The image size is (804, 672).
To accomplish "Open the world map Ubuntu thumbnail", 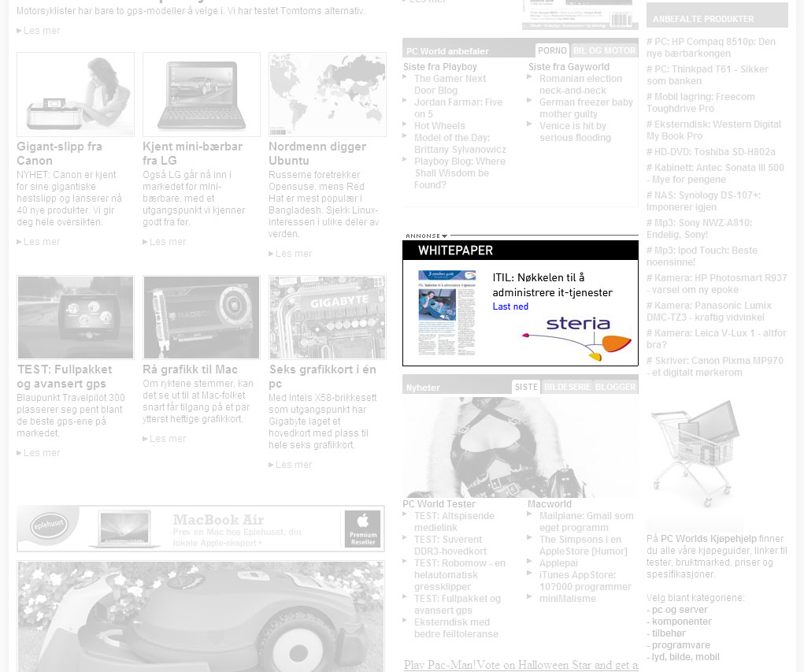I will coord(328,95).
